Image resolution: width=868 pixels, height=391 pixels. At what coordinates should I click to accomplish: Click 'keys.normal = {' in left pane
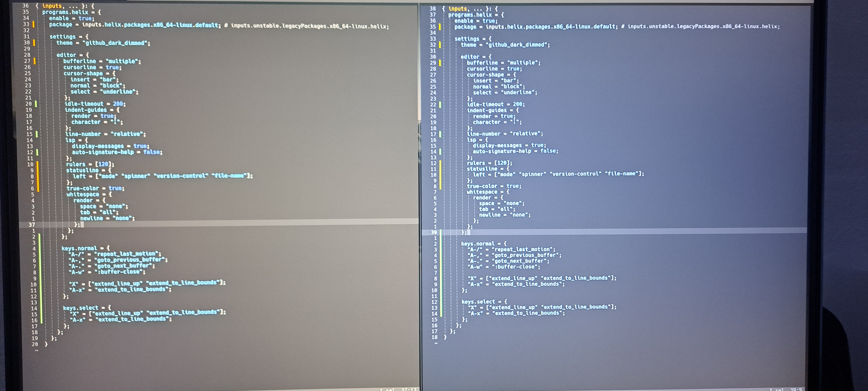(86, 249)
